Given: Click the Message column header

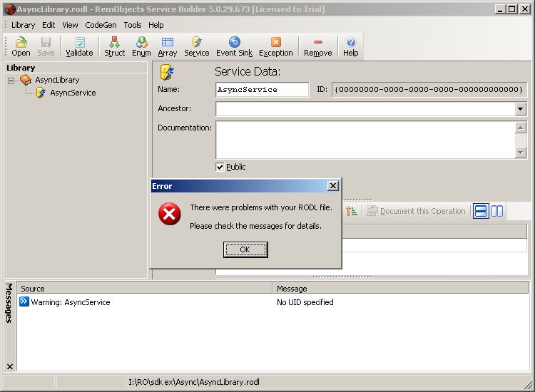Looking at the screenshot, I should [x=401, y=289].
